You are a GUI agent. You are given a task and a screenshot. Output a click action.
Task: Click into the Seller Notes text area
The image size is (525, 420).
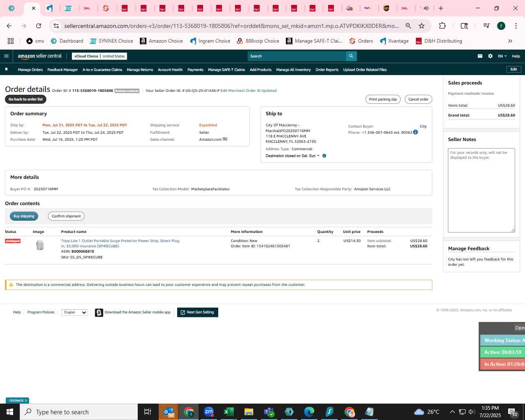coord(482,190)
